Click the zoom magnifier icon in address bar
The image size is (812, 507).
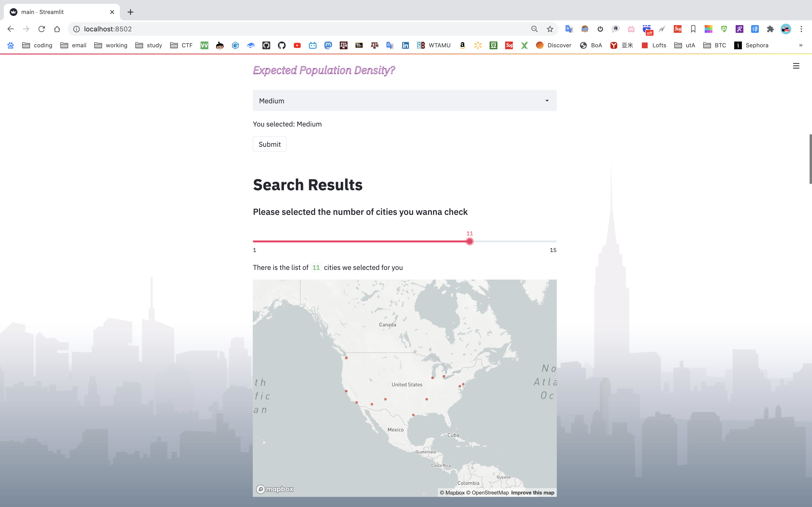534,29
